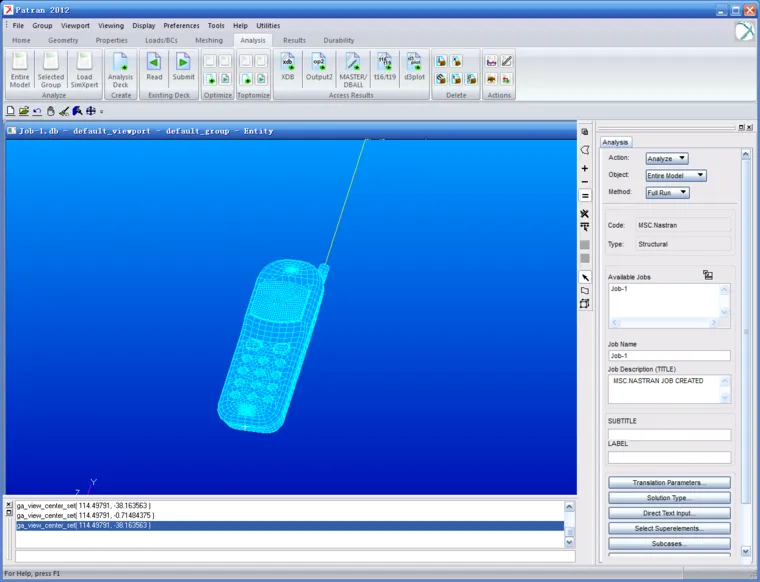The width and height of the screenshot is (760, 582).
Task: Click the d3plot results icon
Action: tap(414, 66)
